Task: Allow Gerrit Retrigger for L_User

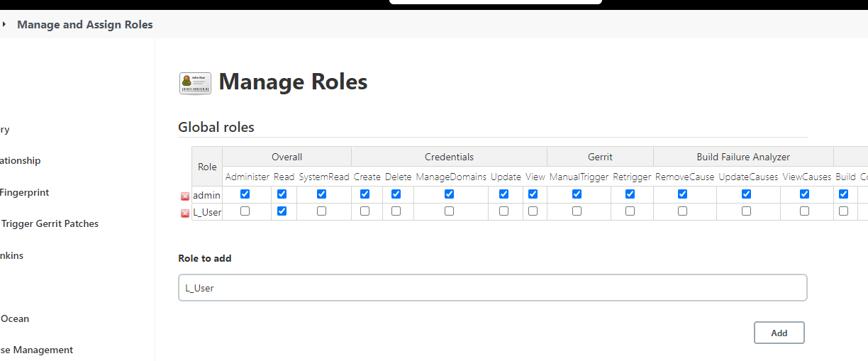Action: click(x=630, y=211)
